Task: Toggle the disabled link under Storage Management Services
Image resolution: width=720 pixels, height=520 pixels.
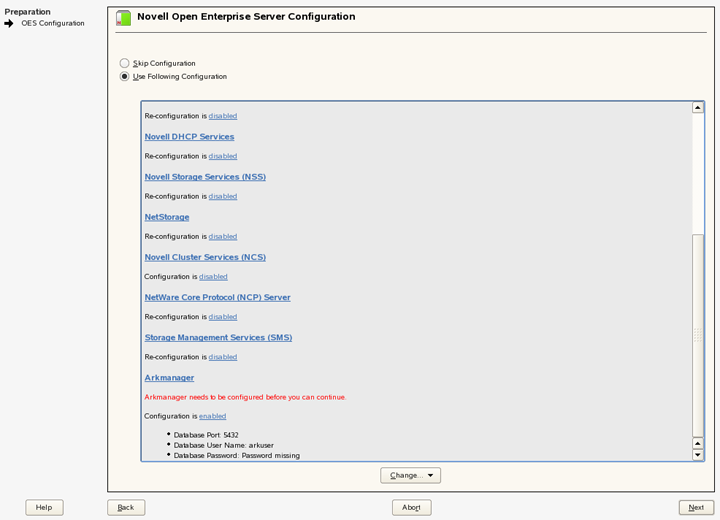Action: 223,357
